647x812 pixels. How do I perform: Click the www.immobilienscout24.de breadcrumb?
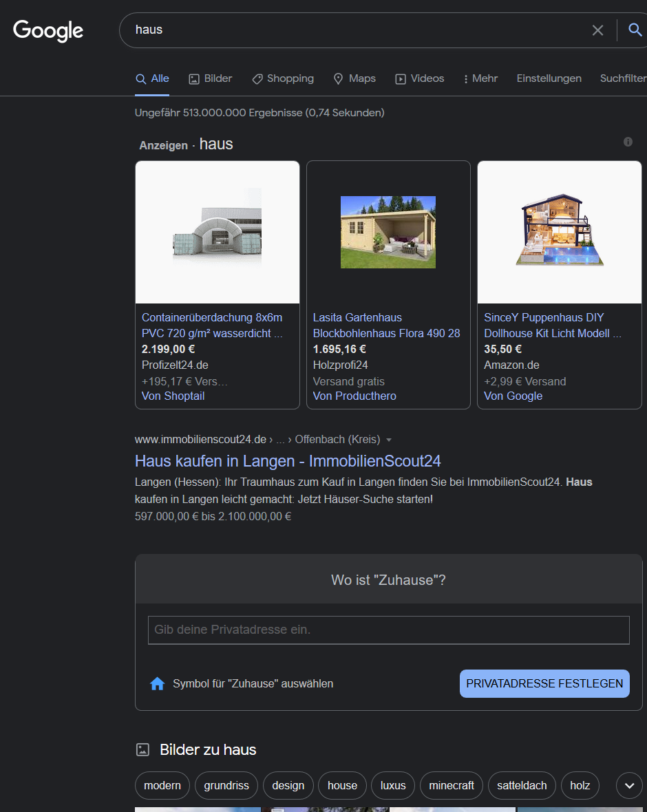click(x=200, y=440)
